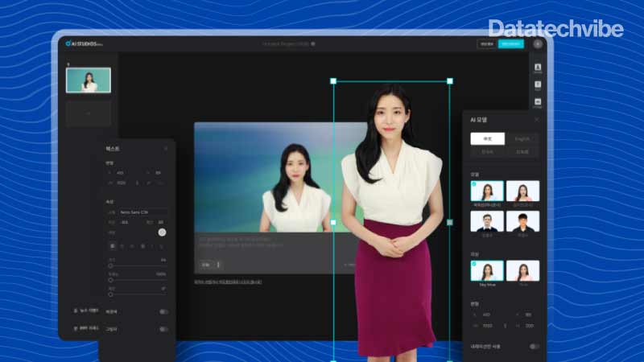
Task: Open the image tool in right sidebar
Action: coord(538,103)
